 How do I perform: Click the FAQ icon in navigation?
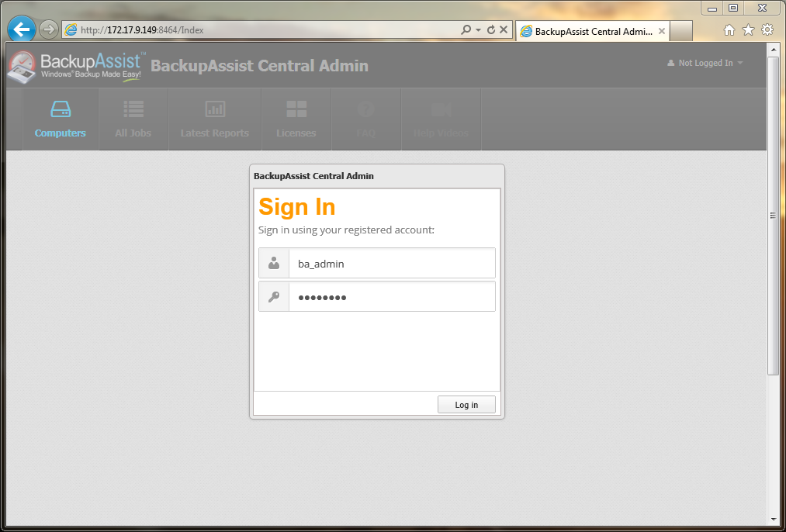click(365, 109)
